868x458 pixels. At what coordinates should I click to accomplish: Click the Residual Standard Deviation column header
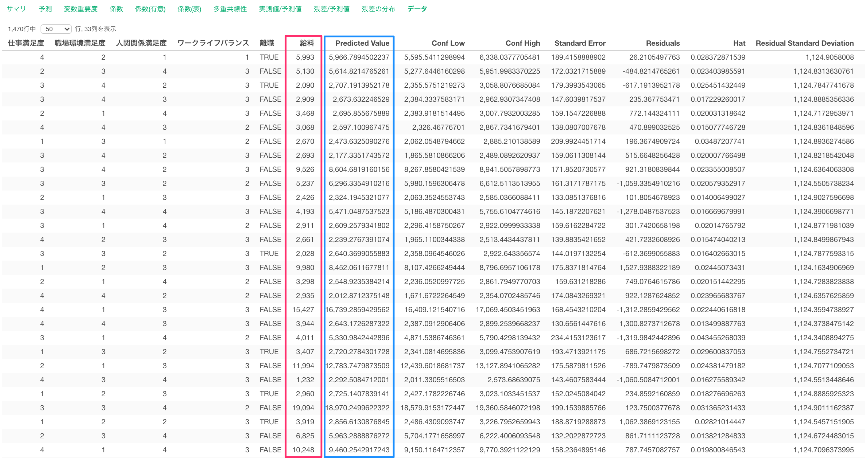805,43
